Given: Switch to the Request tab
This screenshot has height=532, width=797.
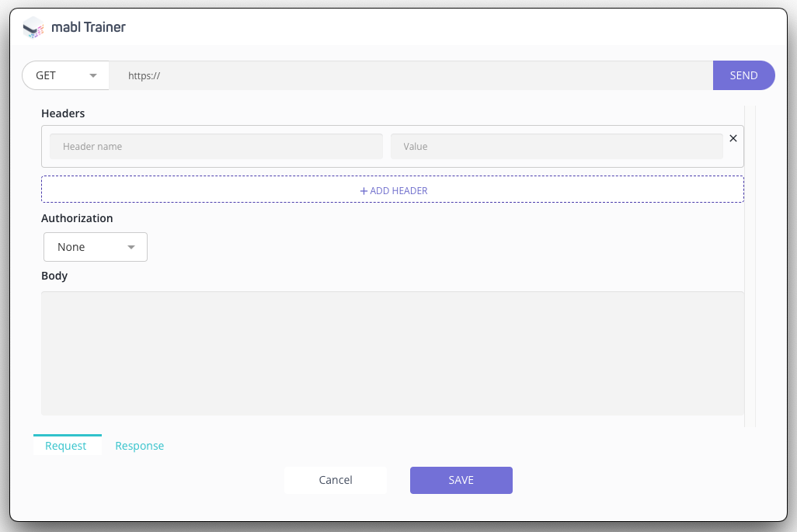Looking at the screenshot, I should point(67,445).
